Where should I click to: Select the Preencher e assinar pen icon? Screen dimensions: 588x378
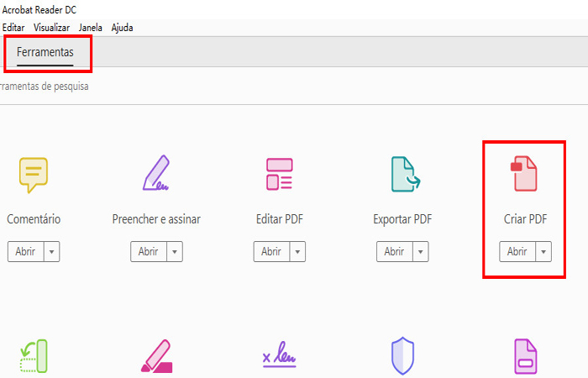[x=156, y=173]
